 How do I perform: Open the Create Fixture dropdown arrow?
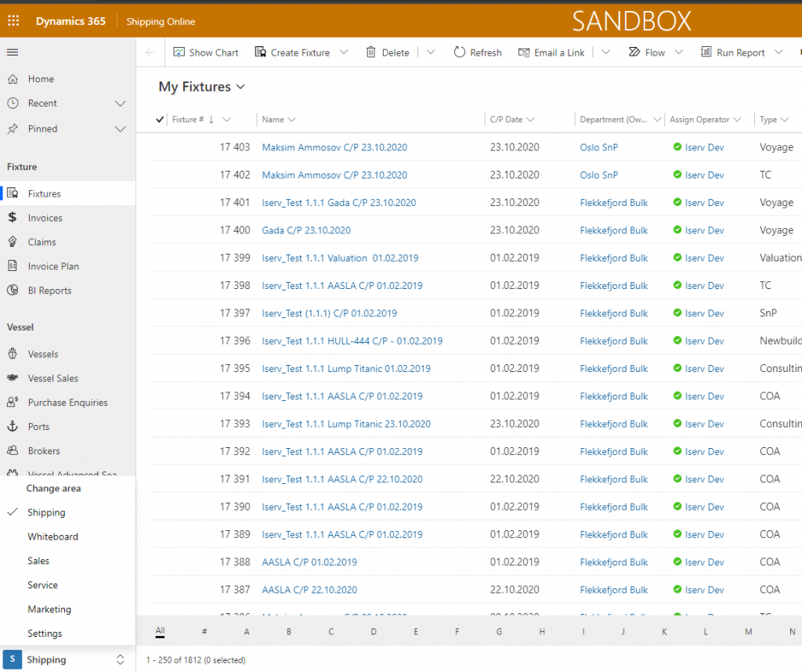point(344,52)
